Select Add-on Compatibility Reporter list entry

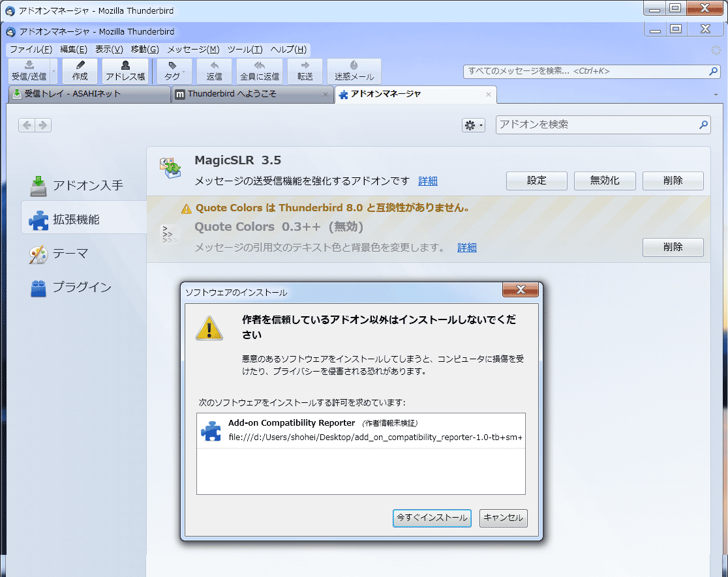coord(361,431)
